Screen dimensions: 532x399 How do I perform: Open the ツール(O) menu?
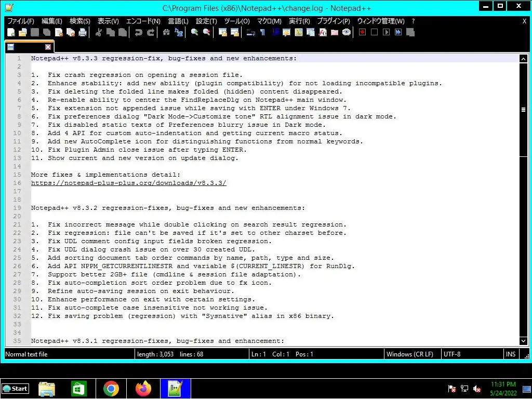point(237,21)
